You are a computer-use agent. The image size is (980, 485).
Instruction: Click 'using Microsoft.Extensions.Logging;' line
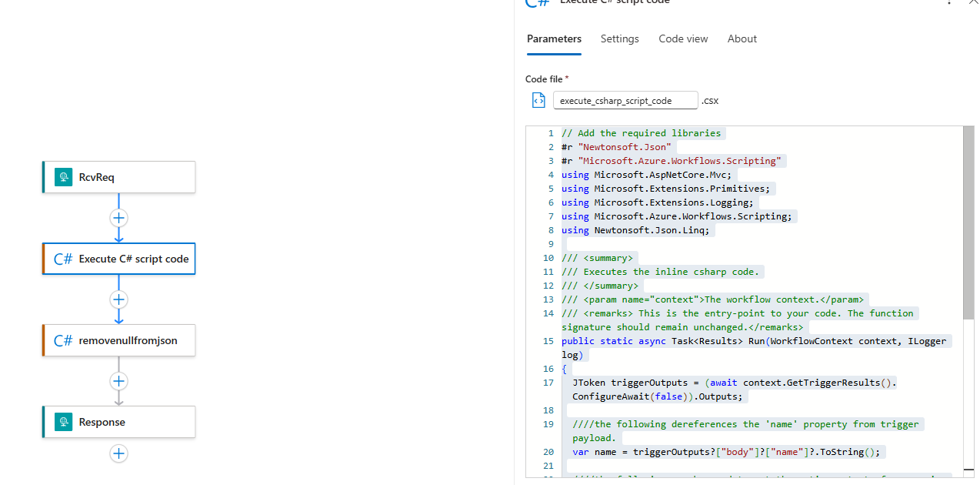click(x=658, y=202)
